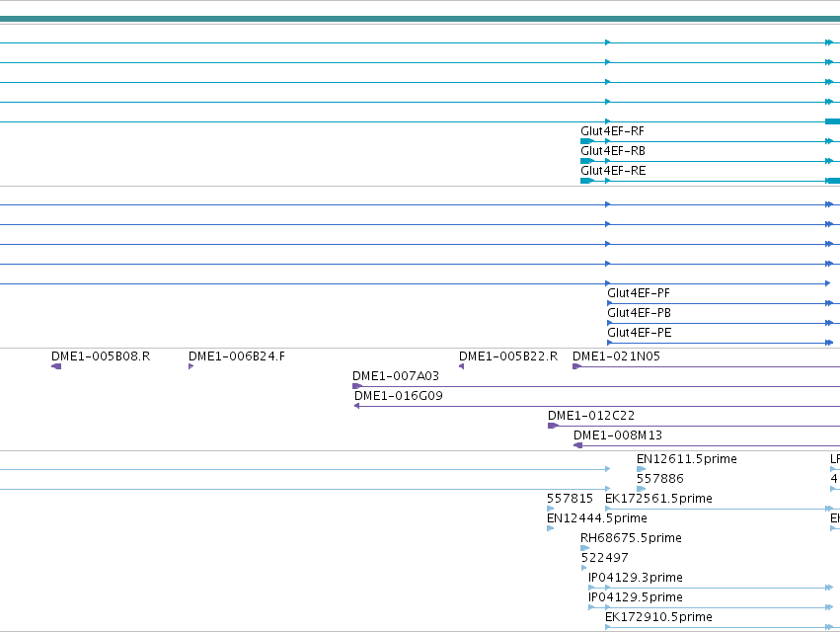This screenshot has height=632, width=840.
Task: Click the glyph under the EN12611.5prime label
Action: pyautogui.click(x=641, y=470)
